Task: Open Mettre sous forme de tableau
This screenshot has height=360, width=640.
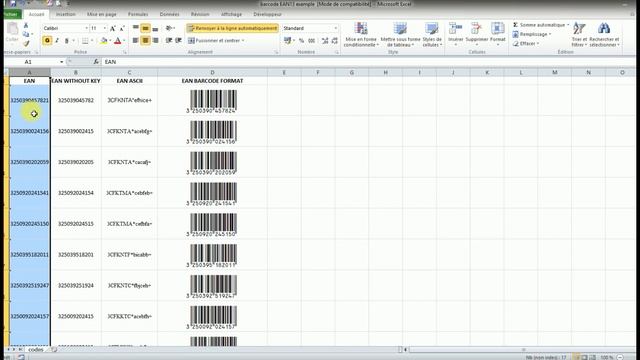Action: pos(400,34)
